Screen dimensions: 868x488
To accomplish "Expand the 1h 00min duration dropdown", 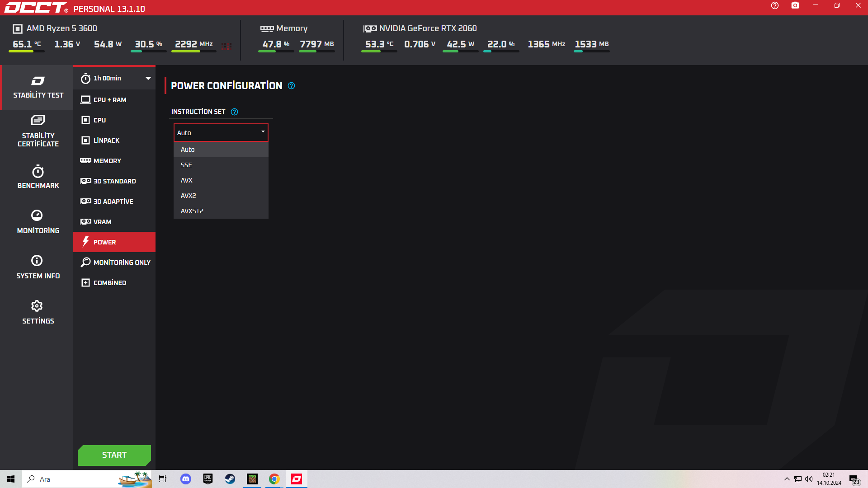I will tap(148, 79).
